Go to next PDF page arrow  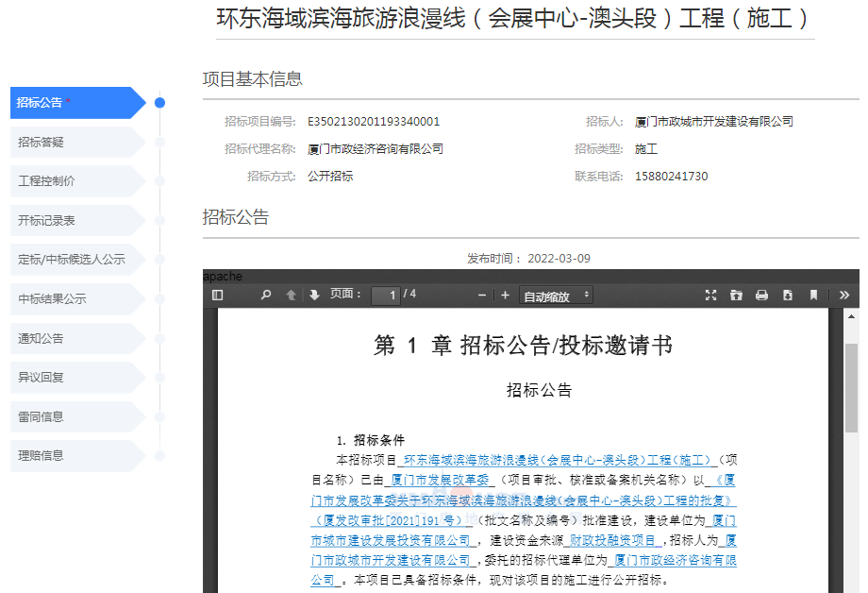pos(314,296)
